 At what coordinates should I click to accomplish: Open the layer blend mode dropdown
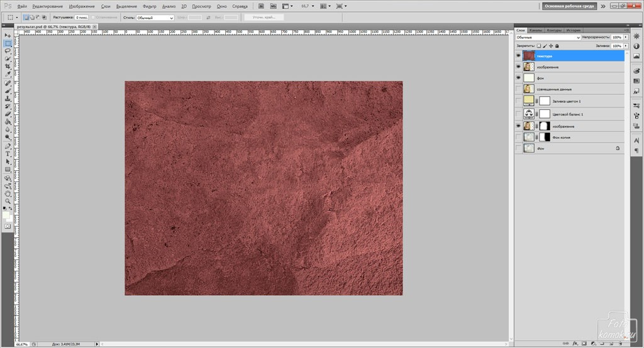click(x=547, y=38)
